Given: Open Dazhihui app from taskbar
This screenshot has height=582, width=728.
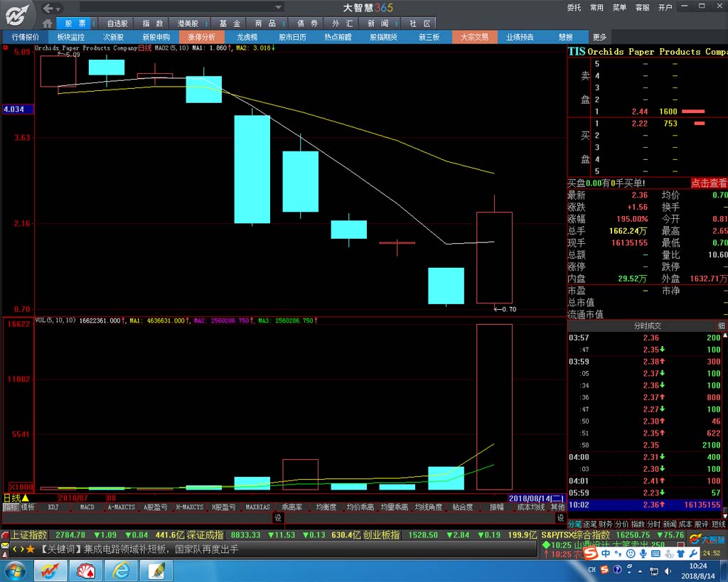Looking at the screenshot, I should pos(50,571).
